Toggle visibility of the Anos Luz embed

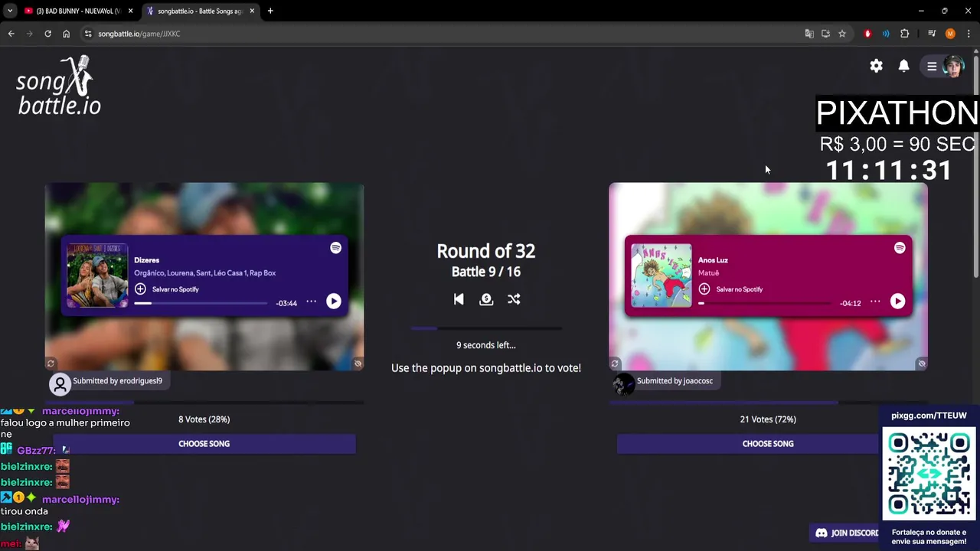tap(922, 364)
